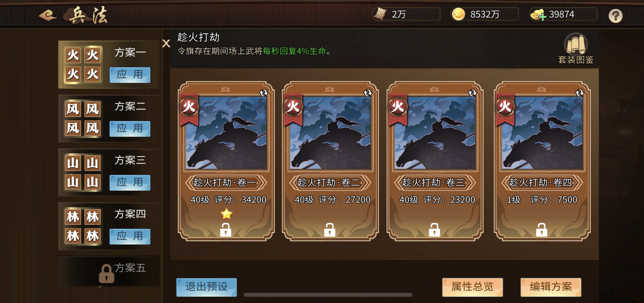Toggle the lock on the 趁火打劫·卷一 card
Viewport: 644px width, 303px height.
coord(226,230)
